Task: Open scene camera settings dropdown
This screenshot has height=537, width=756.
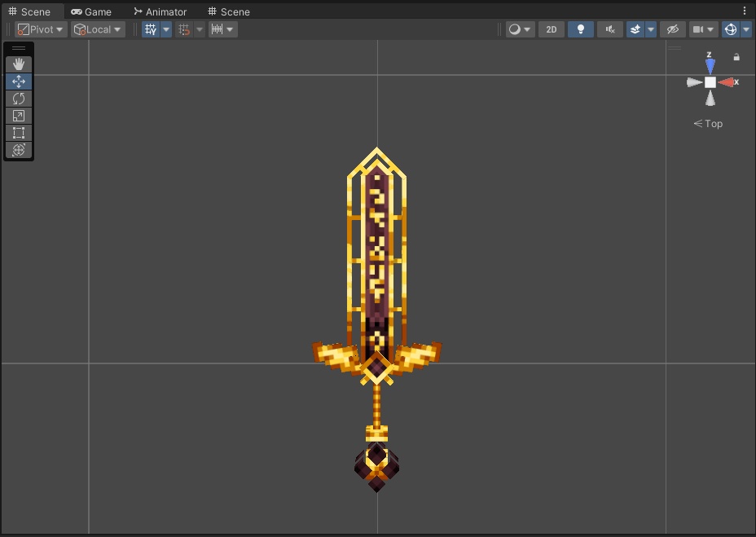Action: (x=703, y=29)
